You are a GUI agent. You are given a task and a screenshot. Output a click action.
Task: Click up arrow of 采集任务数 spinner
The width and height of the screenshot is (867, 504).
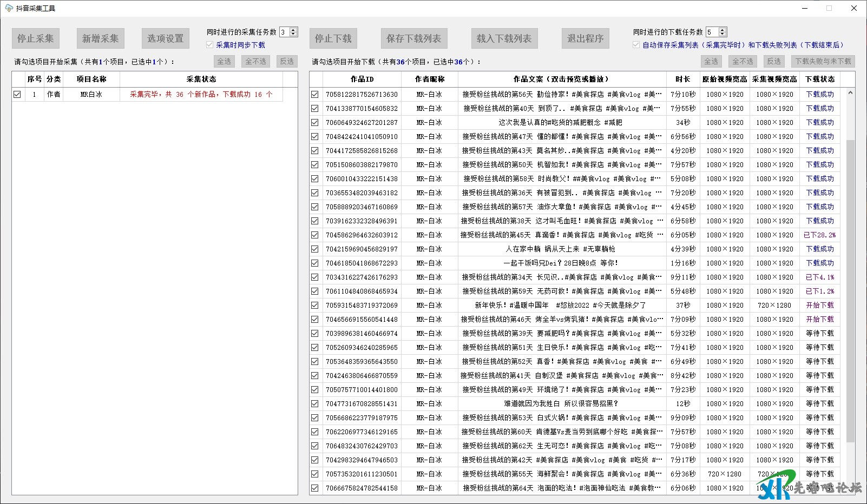click(293, 30)
